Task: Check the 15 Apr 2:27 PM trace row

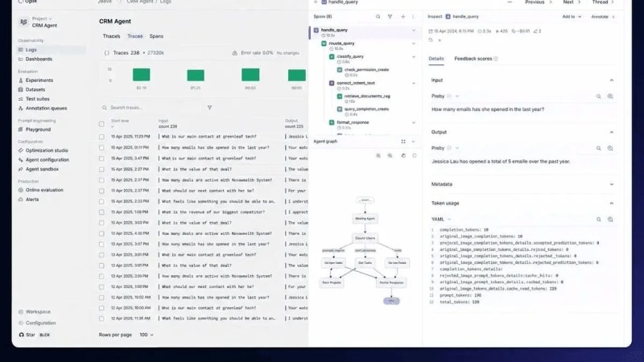Action: tap(101, 169)
